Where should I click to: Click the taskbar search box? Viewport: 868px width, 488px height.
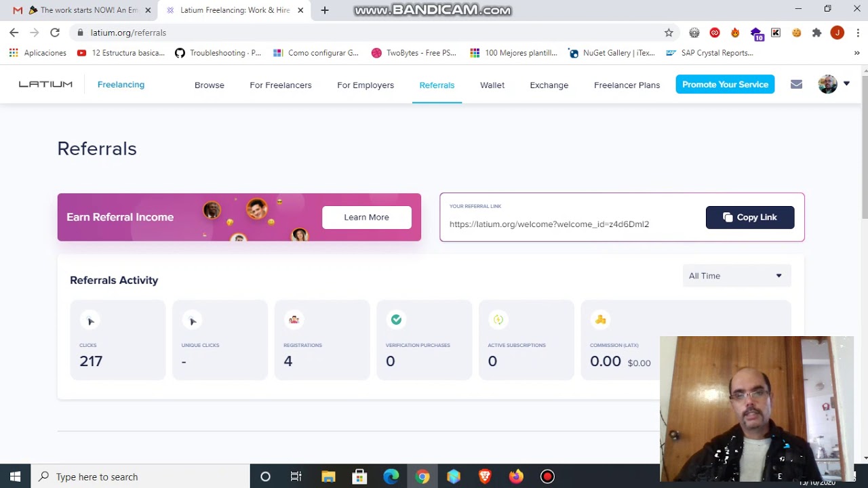[x=140, y=476]
